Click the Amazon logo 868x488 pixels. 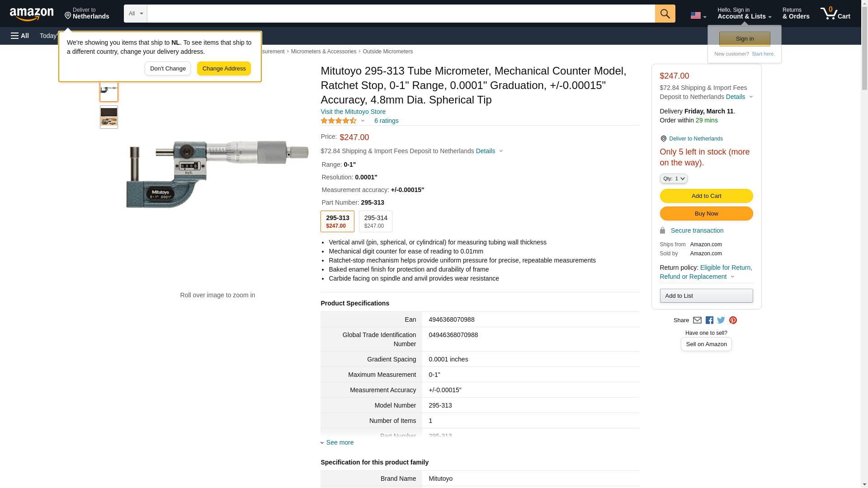click(32, 14)
